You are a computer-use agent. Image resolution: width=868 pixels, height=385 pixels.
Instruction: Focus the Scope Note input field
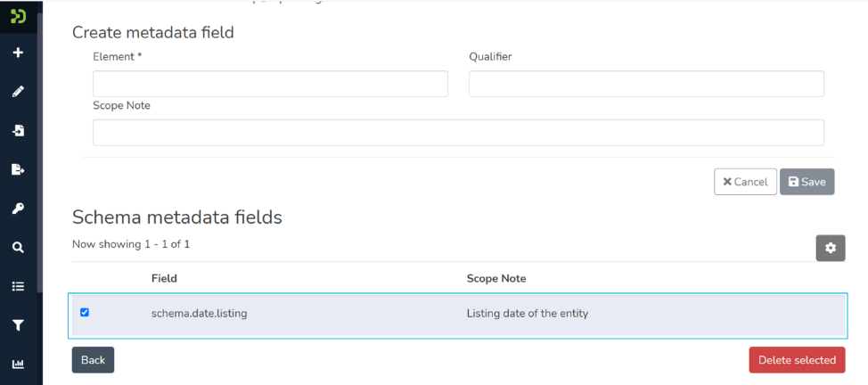458,133
